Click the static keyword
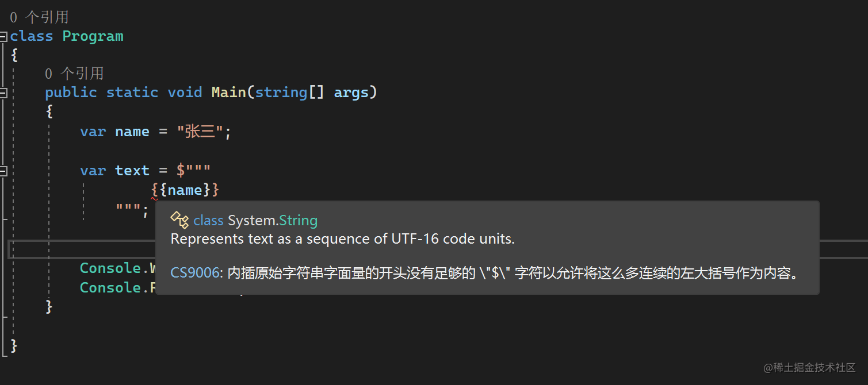The height and width of the screenshot is (385, 868). tap(132, 93)
